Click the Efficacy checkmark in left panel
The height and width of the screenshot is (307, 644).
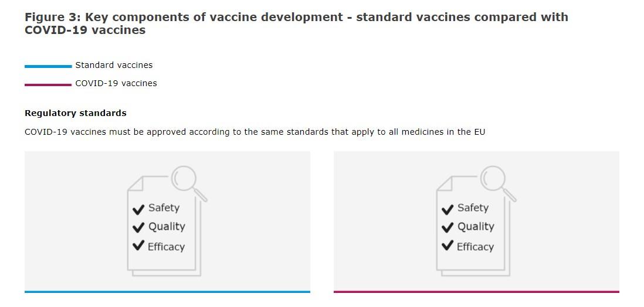click(x=138, y=245)
